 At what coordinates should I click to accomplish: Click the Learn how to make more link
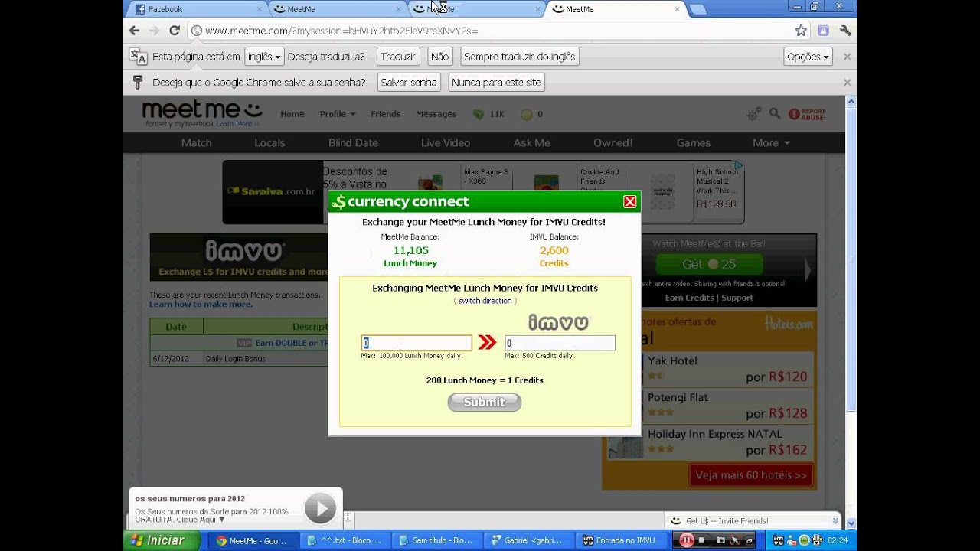click(x=201, y=304)
